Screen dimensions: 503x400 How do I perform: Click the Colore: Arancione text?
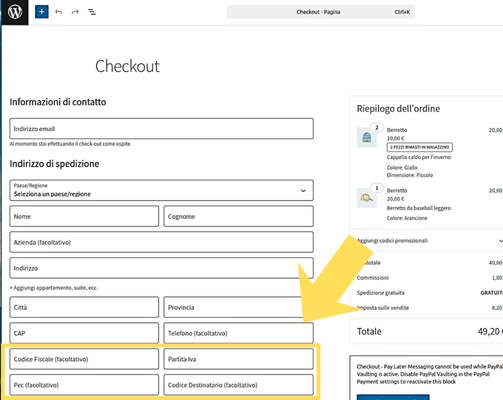pos(407,218)
